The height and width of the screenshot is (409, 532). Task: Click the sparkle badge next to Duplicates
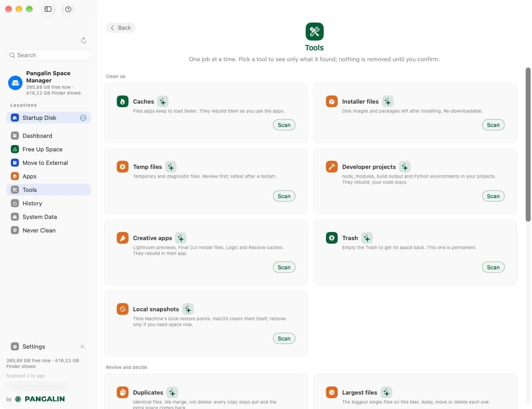(172, 392)
